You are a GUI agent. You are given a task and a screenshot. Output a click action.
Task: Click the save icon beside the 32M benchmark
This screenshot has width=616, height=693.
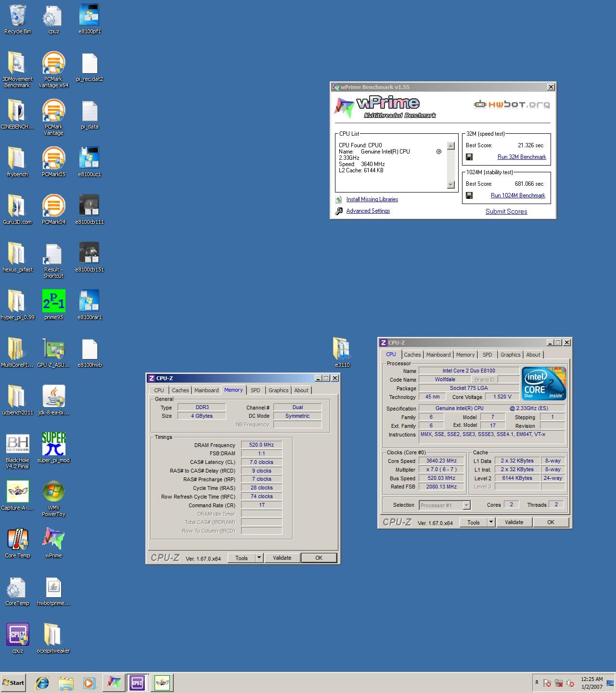tap(469, 157)
